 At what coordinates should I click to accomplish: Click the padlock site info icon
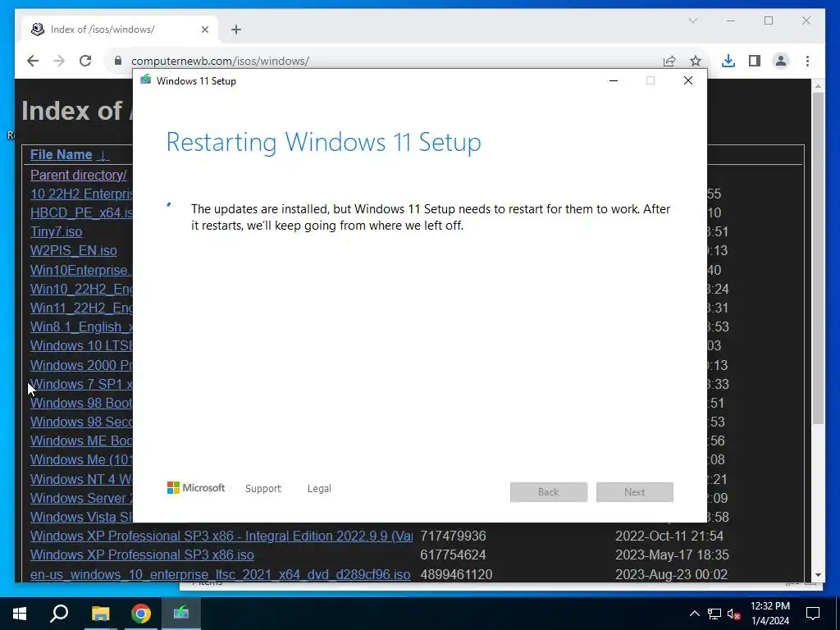pos(118,61)
